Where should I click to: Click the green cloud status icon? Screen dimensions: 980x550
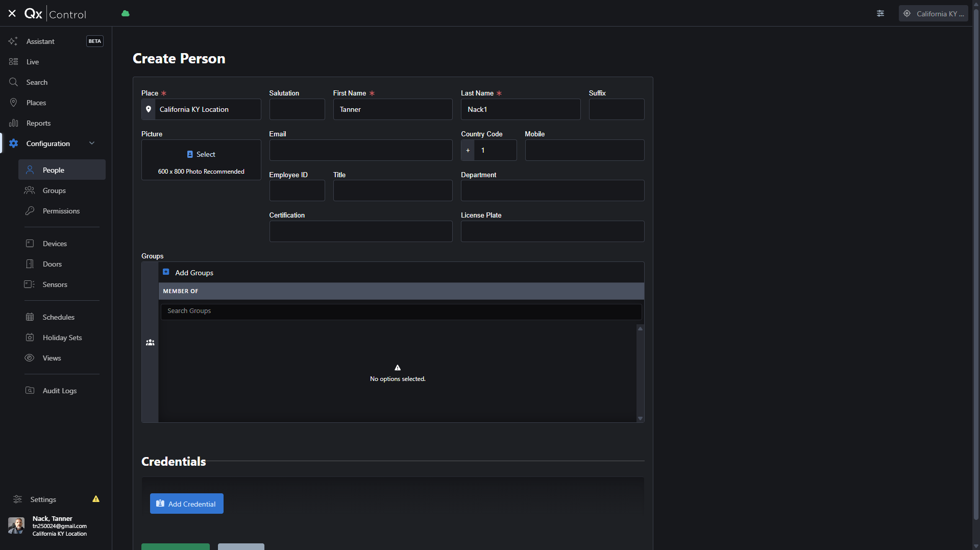pyautogui.click(x=126, y=14)
